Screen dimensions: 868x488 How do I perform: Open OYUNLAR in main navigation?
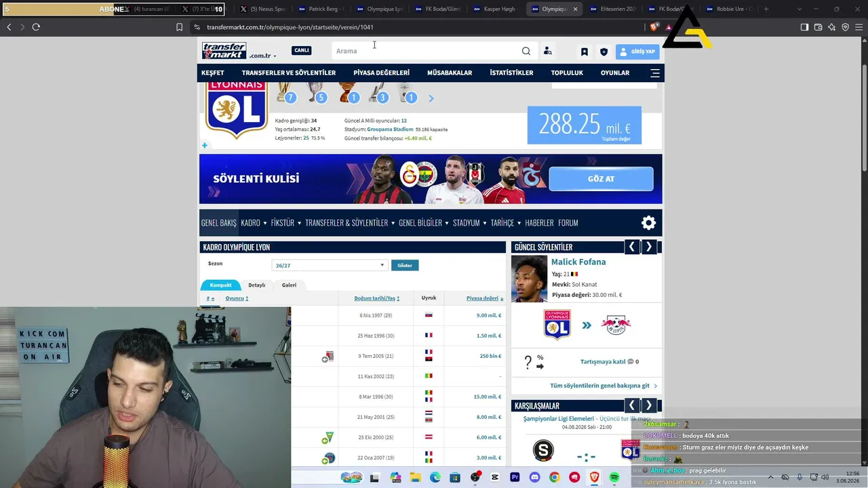[x=615, y=73]
